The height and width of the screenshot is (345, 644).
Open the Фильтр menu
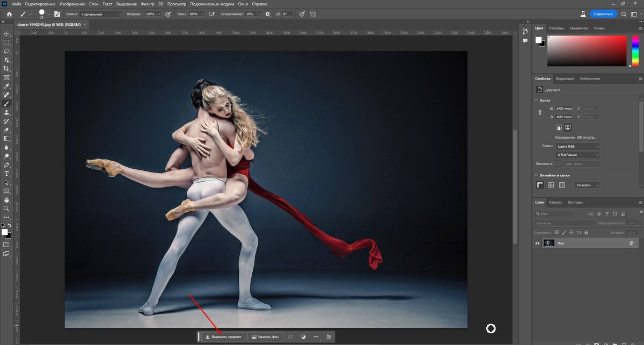coord(148,4)
